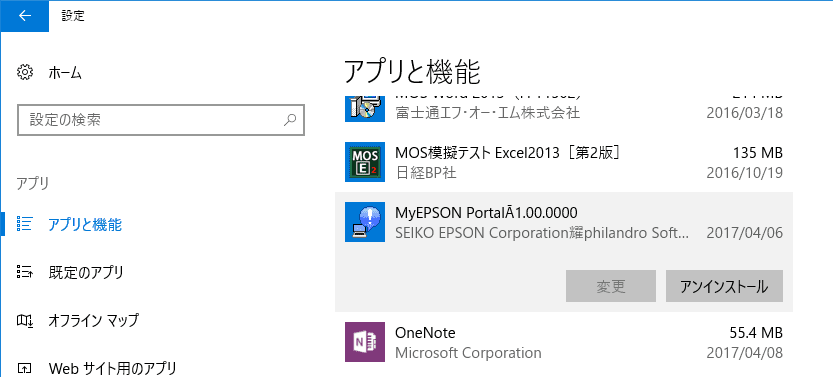Click the disabled 変更 button
The height and width of the screenshot is (377, 833).
point(611,286)
